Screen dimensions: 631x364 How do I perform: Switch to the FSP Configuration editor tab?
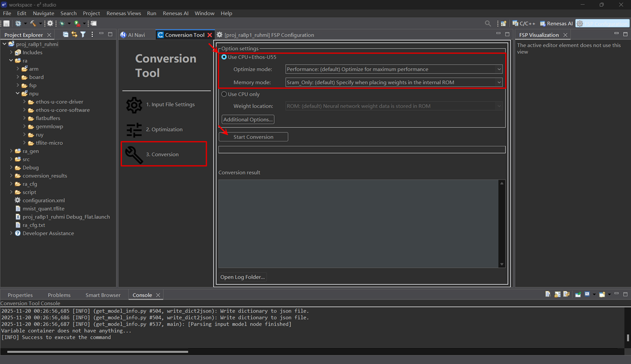(265, 35)
